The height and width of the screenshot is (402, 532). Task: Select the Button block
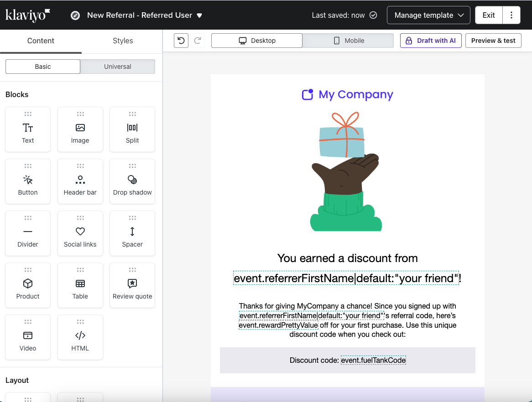[28, 181]
